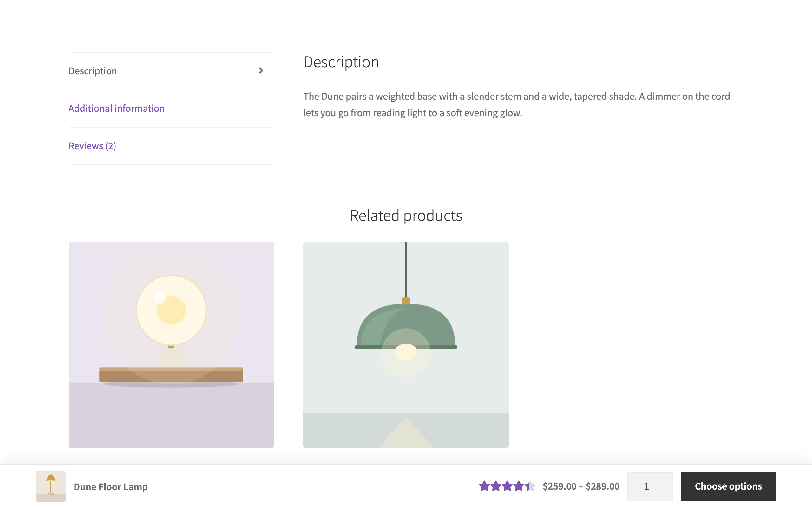Click the Dune description paragraph text

[x=516, y=104]
